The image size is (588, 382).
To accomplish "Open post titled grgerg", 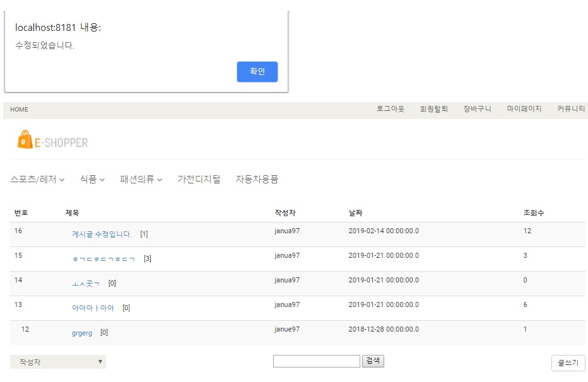I will 82,333.
